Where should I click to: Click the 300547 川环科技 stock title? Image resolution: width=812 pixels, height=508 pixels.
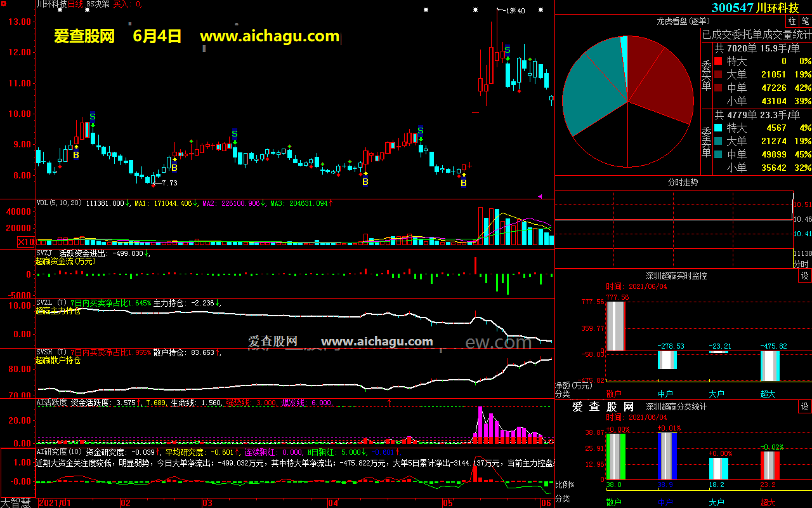pyautogui.click(x=755, y=8)
